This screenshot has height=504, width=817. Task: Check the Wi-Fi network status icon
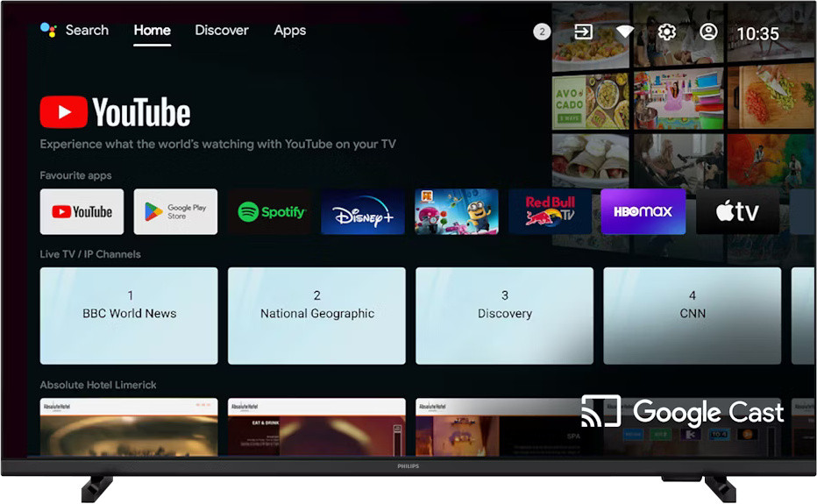point(625,32)
